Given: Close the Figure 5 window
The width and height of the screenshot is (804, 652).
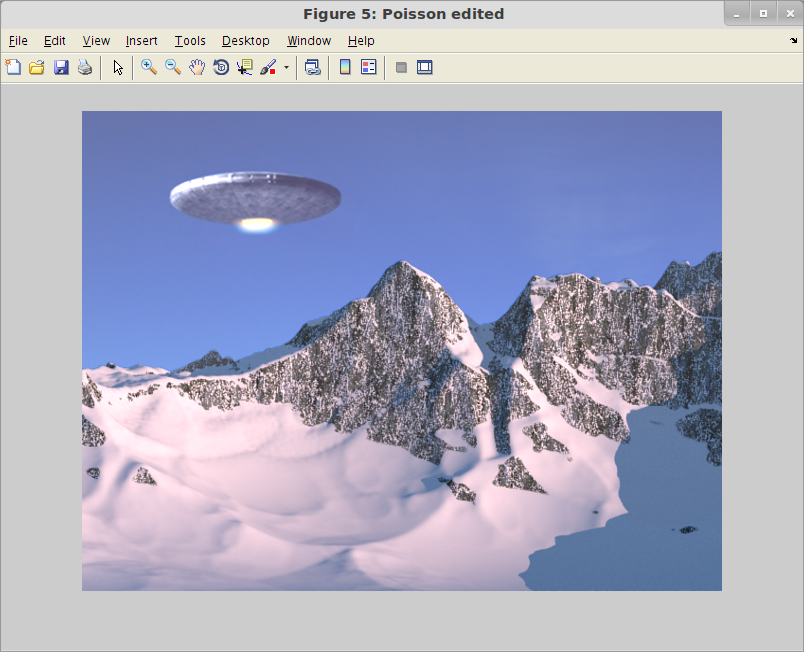Looking at the screenshot, I should coord(790,13).
